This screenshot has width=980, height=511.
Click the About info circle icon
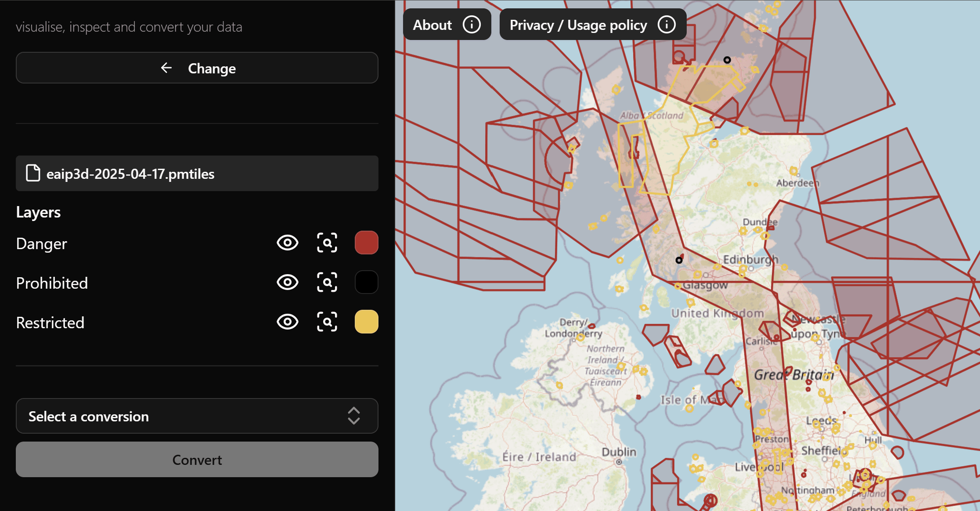point(472,25)
